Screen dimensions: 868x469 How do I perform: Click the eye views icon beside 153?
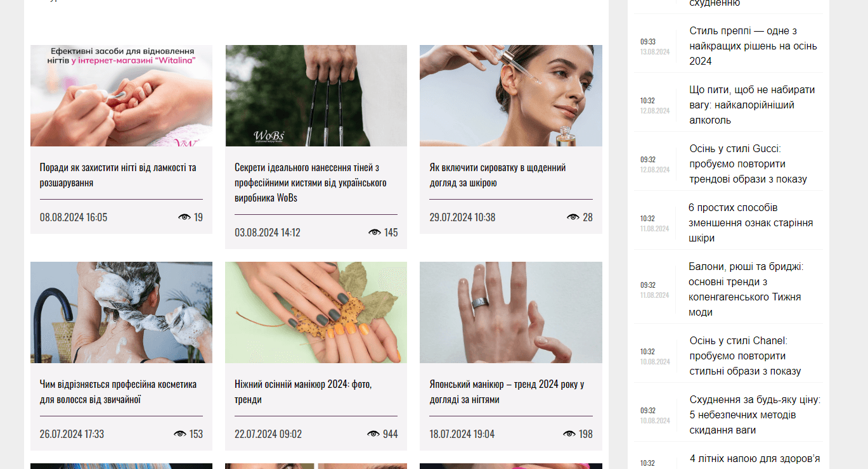(x=180, y=434)
